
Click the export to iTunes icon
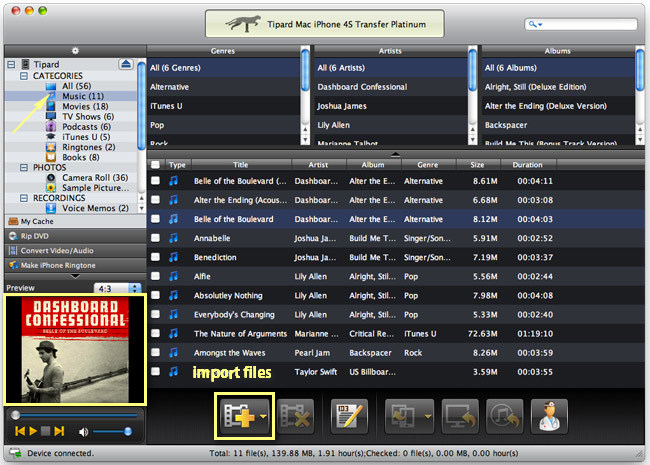[504, 416]
